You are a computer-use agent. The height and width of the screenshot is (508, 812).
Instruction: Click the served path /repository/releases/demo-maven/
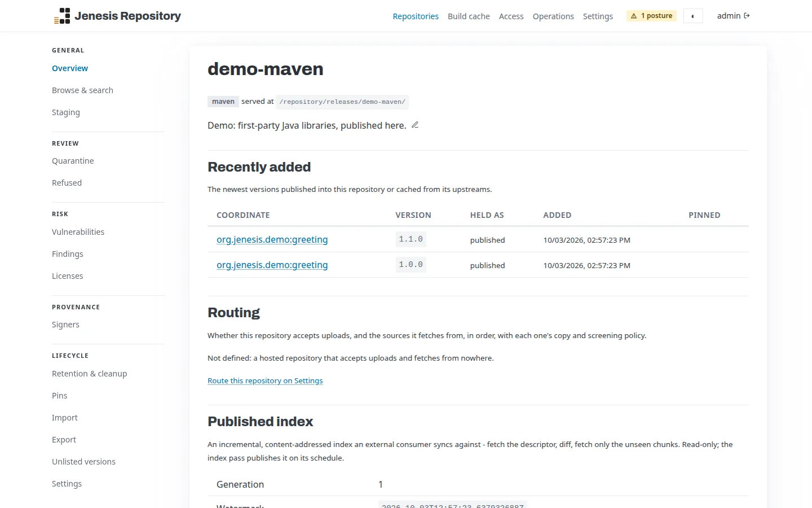tap(342, 102)
